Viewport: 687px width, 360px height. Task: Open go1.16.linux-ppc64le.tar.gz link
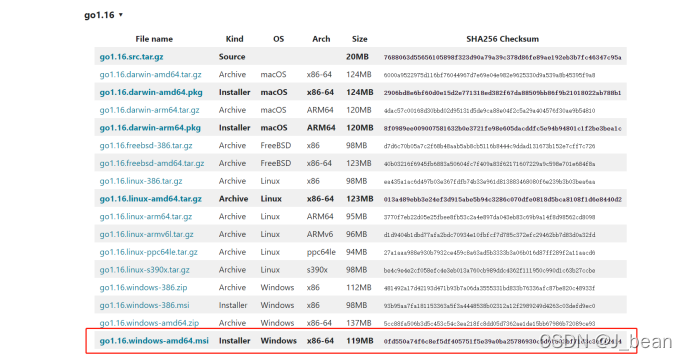point(149,252)
